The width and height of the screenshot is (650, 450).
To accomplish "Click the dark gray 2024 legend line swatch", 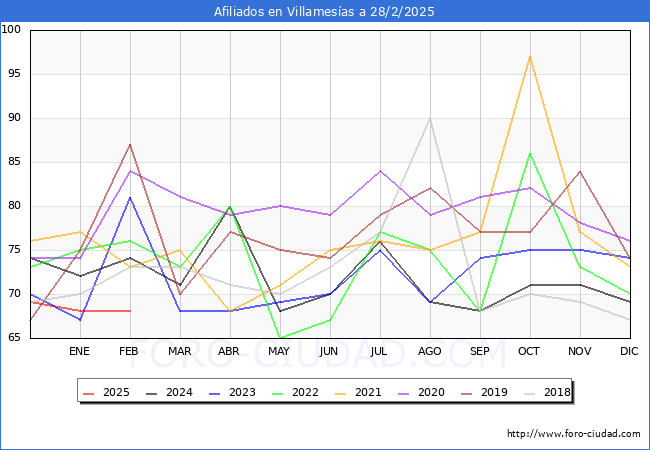I will pyautogui.click(x=152, y=393).
